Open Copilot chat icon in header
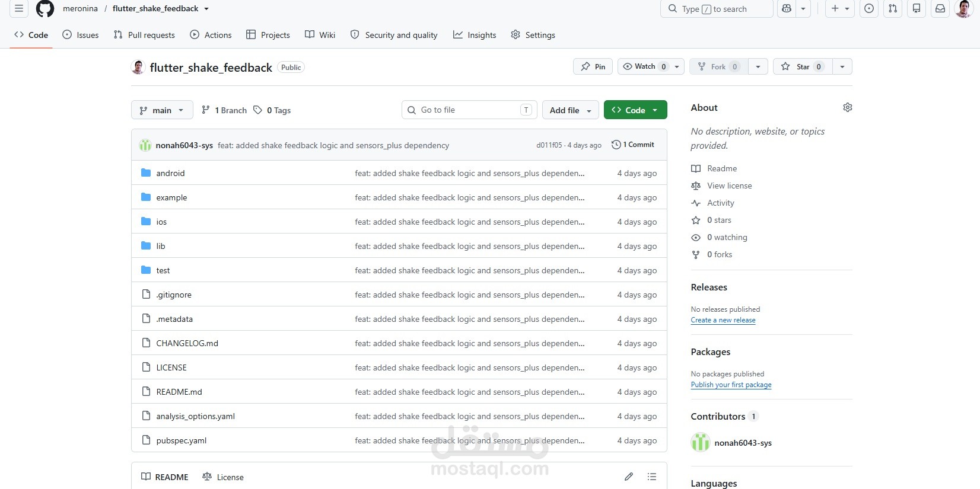 point(787,8)
